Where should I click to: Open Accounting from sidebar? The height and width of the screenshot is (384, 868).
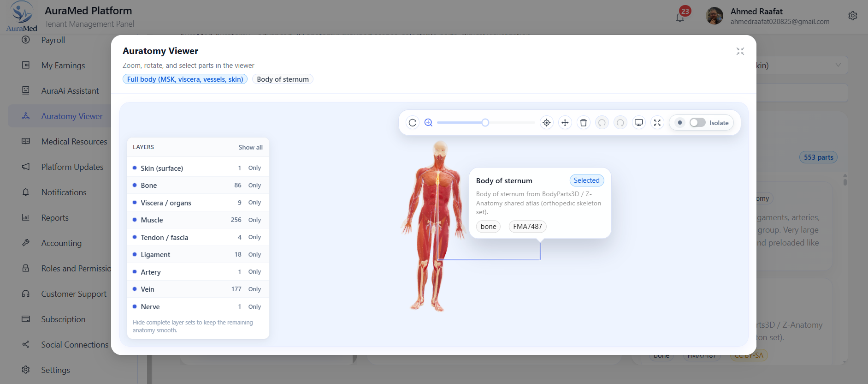[61, 243]
